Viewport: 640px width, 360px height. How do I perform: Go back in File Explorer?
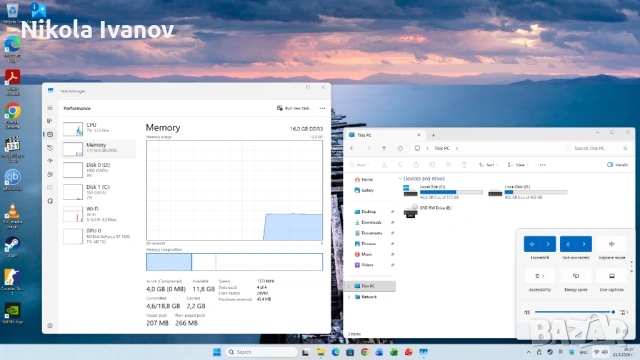click(352, 148)
